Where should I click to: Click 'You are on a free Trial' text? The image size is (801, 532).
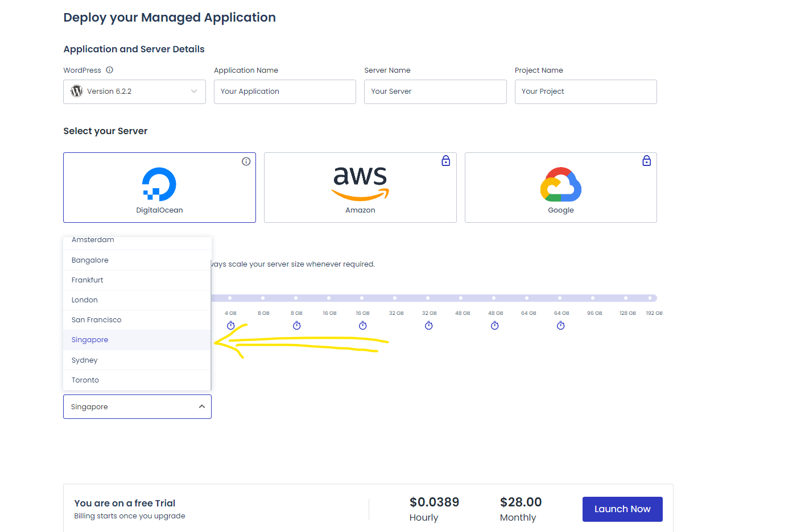125,503
